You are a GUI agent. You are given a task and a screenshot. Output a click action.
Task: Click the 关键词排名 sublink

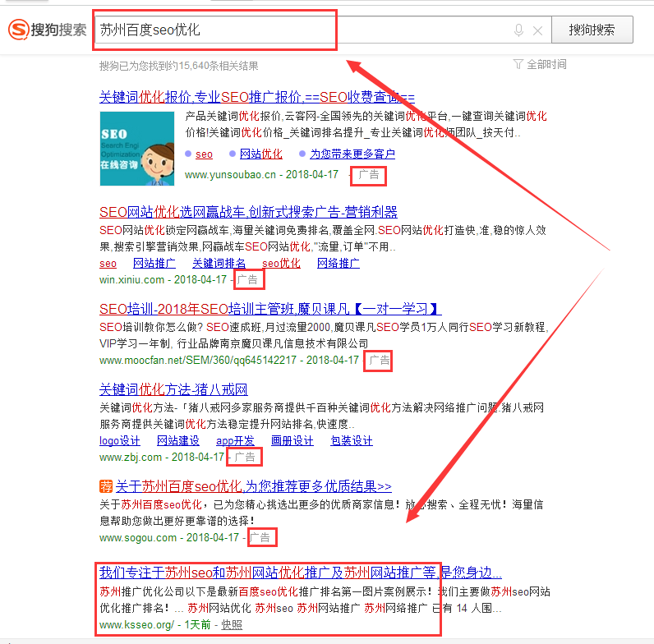pyautogui.click(x=219, y=264)
